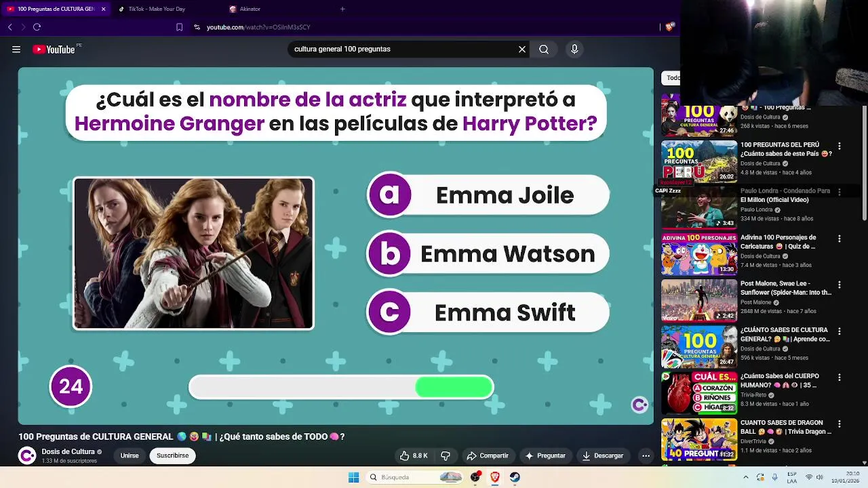Click the ESP LAA language indicator

point(792,477)
